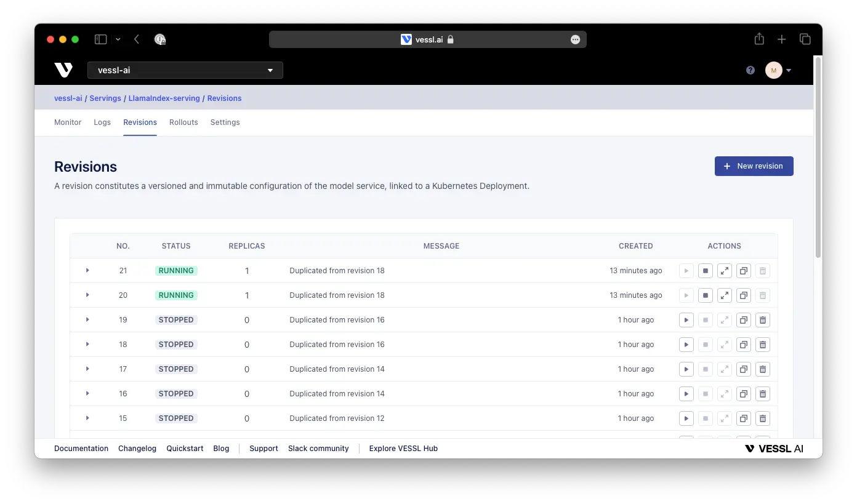This screenshot has height=504, width=857.
Task: Click the vessl.ai address bar
Action: (428, 39)
